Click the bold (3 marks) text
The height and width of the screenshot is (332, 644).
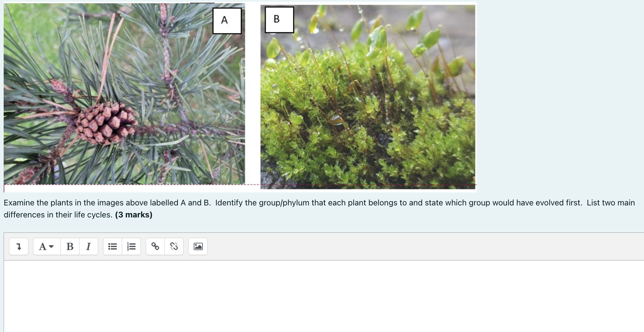click(x=134, y=215)
